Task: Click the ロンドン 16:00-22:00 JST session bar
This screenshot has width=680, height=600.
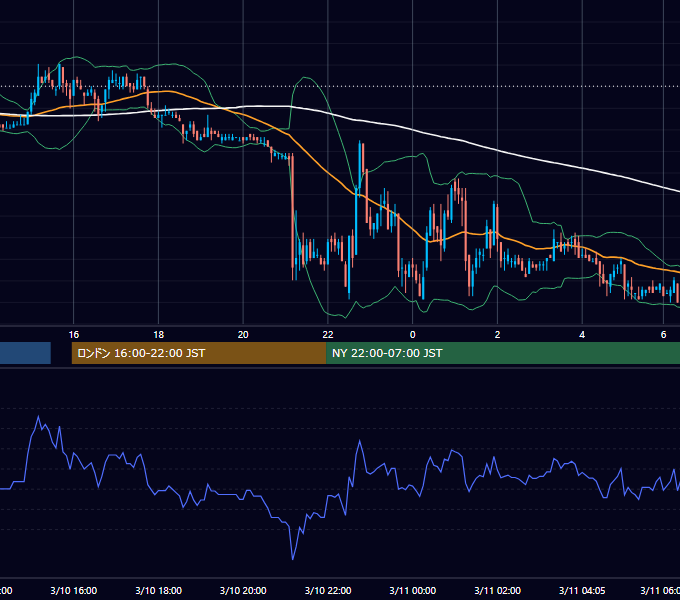Action: 199,353
